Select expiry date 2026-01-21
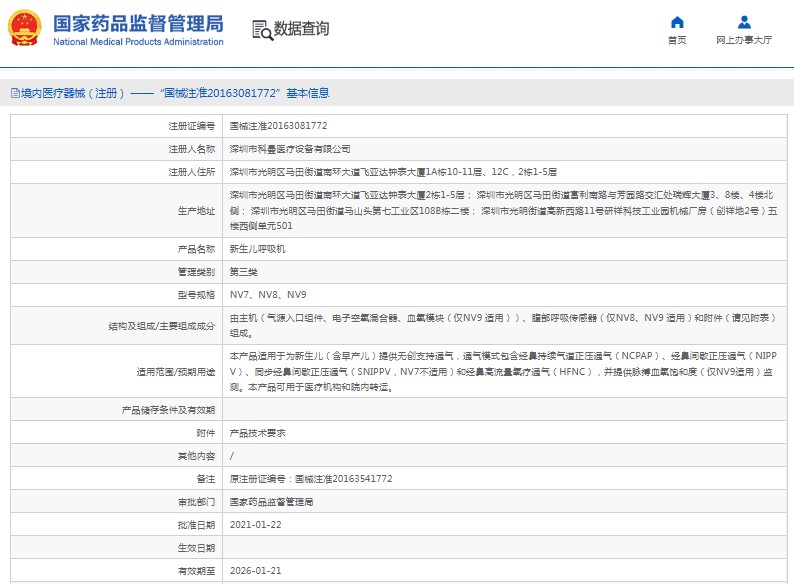The image size is (794, 584). coord(255,571)
